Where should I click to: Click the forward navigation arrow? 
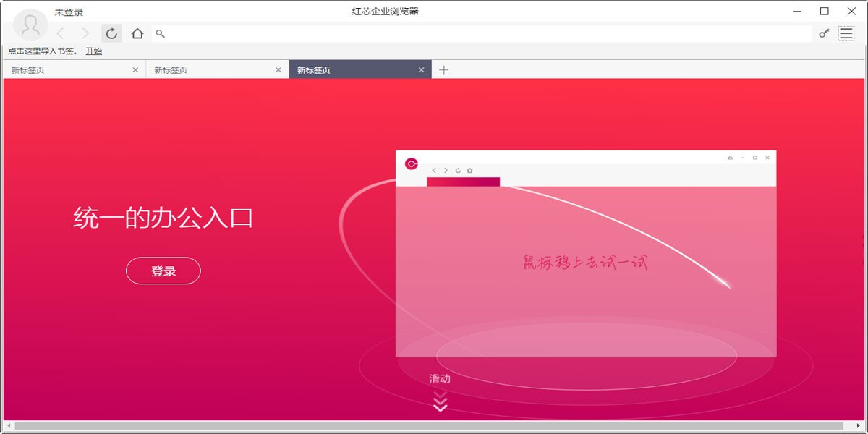[85, 33]
